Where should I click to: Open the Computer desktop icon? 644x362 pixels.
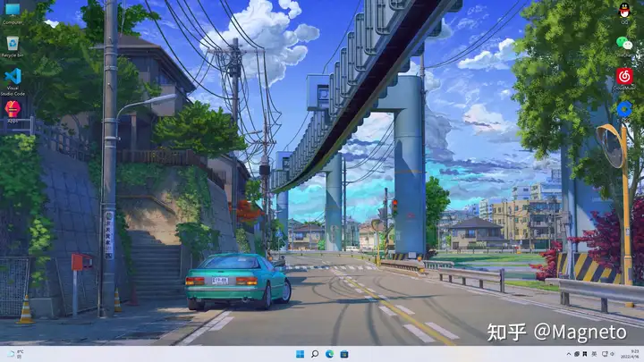[x=13, y=13]
